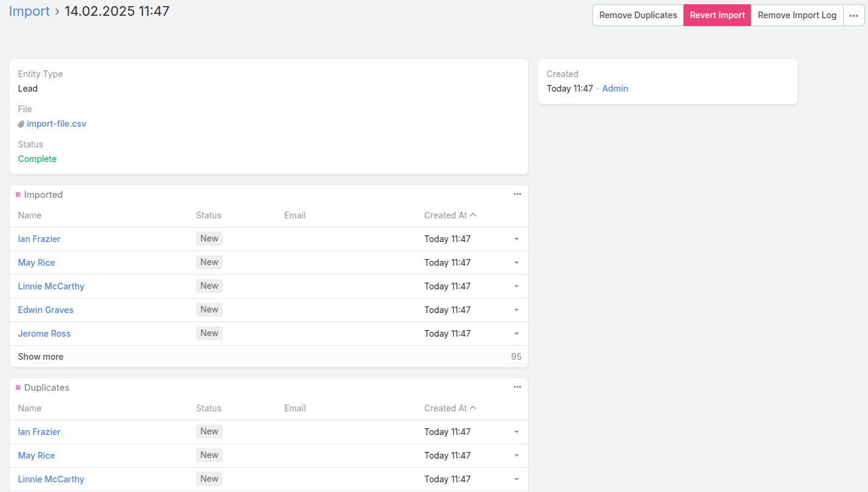Click the Status column header in Imported

coord(209,215)
